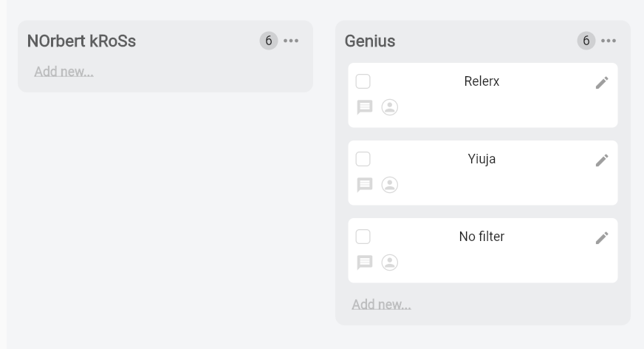Edit the Relerx card with pencil icon

(x=602, y=83)
